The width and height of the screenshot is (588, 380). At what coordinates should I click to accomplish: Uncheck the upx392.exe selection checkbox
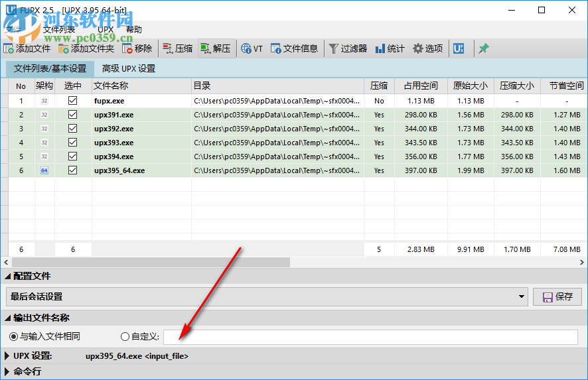(x=73, y=128)
